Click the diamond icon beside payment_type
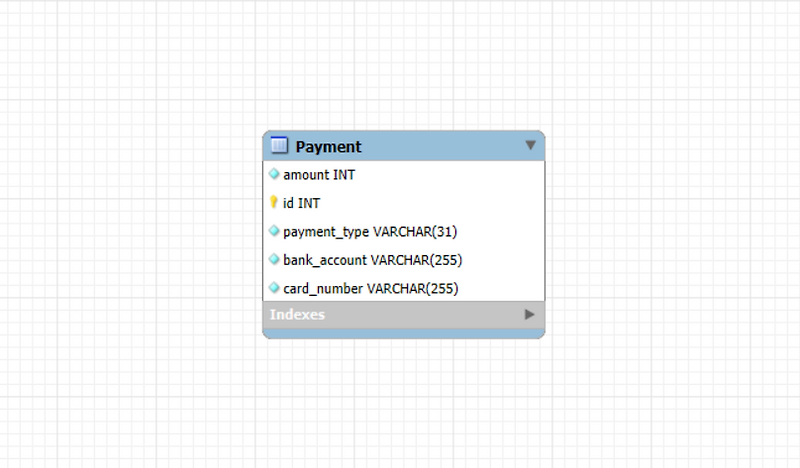800x468 pixels. [274, 231]
